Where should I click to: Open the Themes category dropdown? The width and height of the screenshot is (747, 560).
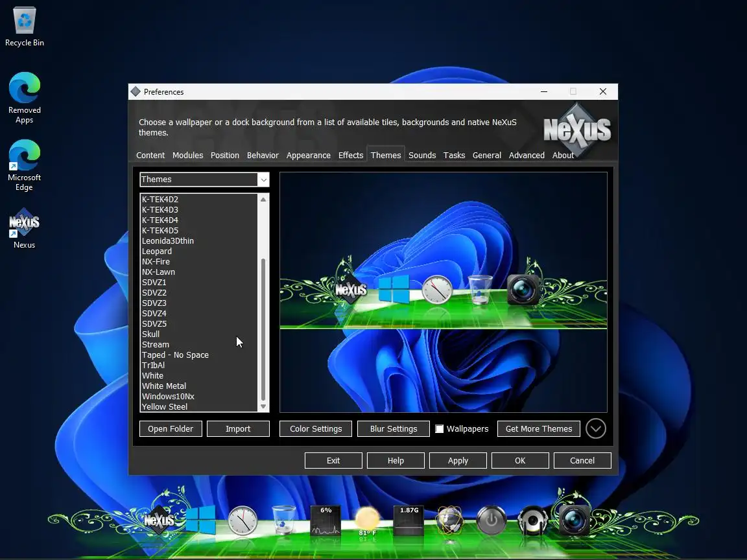pos(204,180)
